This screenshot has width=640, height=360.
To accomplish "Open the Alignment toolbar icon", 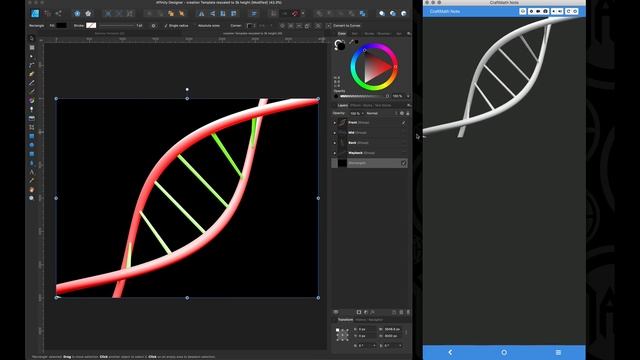I will [x=254, y=13].
